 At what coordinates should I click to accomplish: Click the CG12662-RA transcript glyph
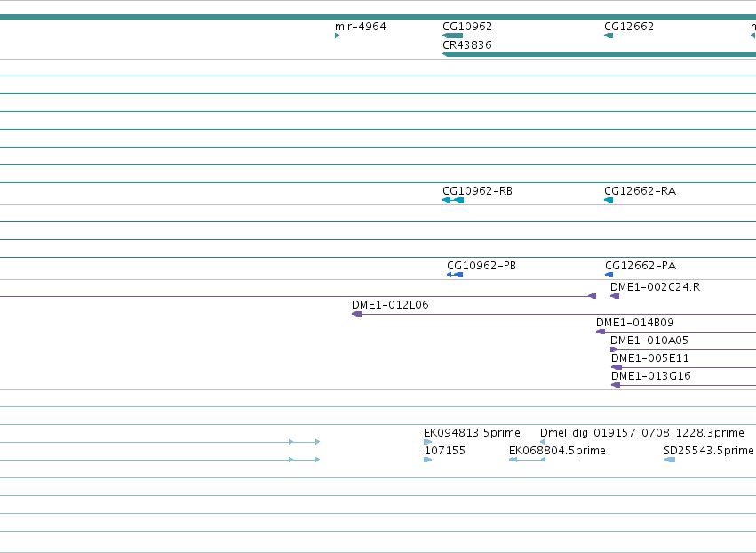click(609, 200)
